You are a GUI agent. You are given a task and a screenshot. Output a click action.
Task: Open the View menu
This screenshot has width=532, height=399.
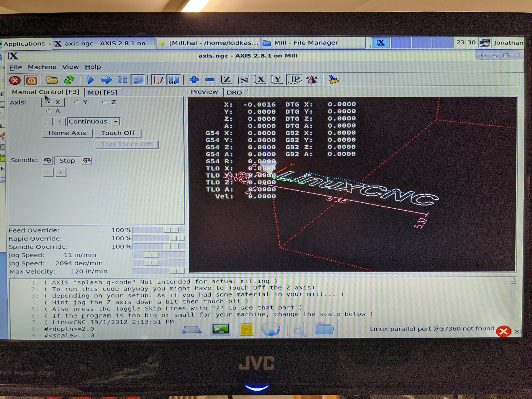click(x=70, y=67)
